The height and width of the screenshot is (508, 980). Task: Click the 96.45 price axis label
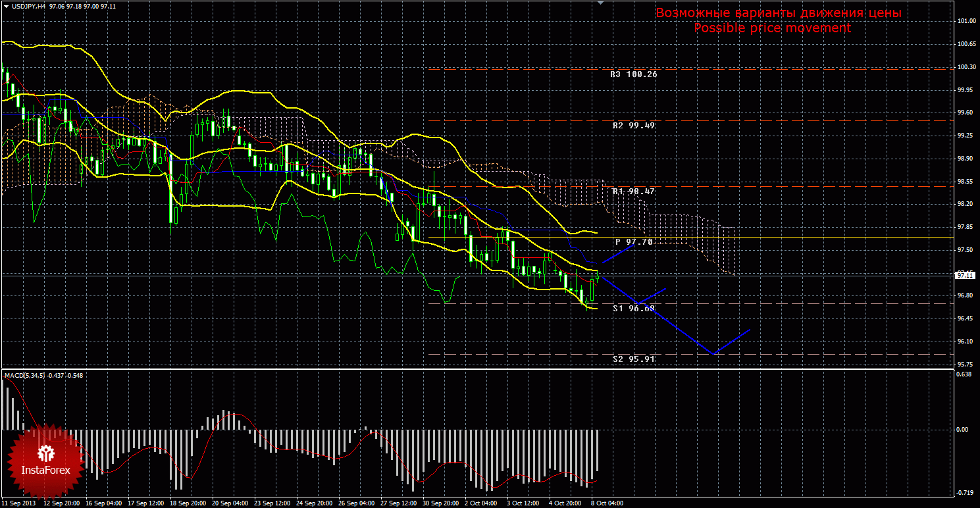[966, 318]
